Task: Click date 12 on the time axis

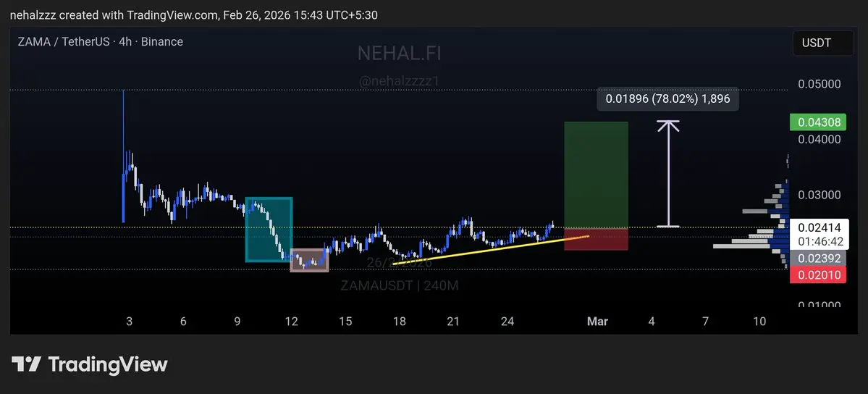Action: tap(291, 322)
